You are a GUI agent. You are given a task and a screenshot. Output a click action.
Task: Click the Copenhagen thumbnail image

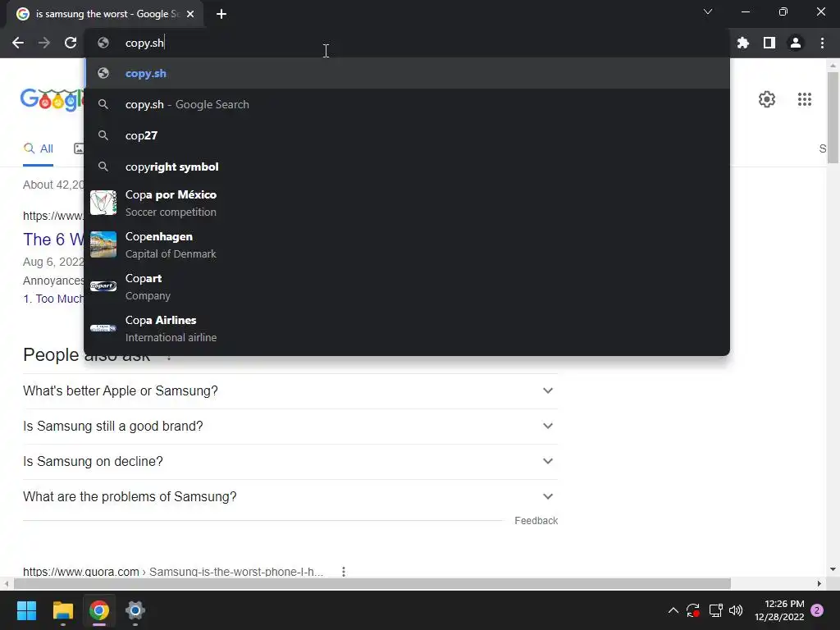pyautogui.click(x=103, y=244)
